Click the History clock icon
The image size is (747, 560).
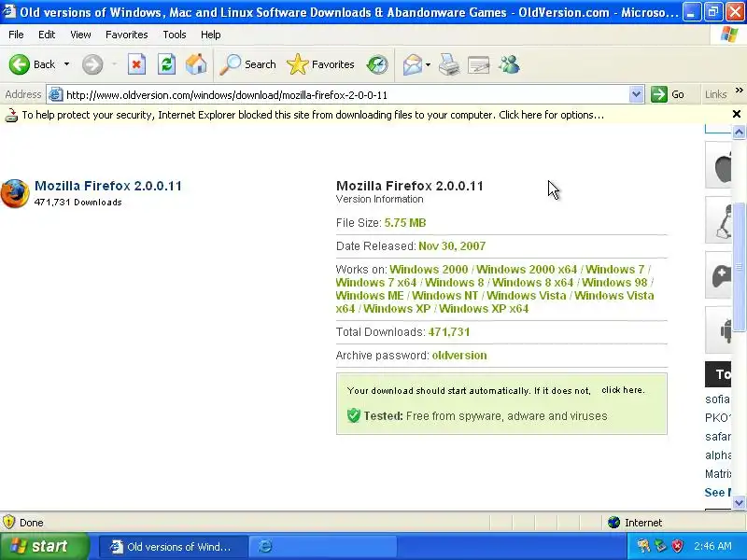377,64
